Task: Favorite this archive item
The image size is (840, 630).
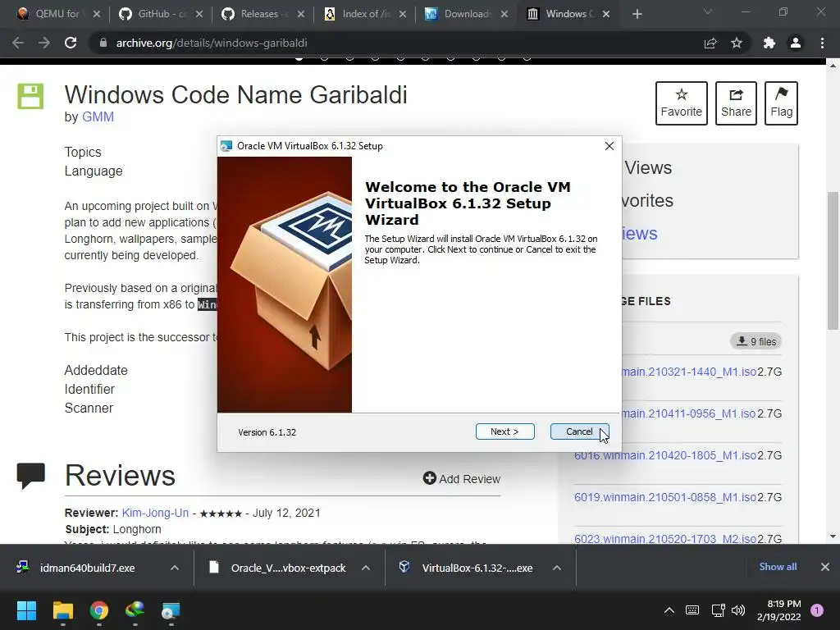Action: [682, 103]
